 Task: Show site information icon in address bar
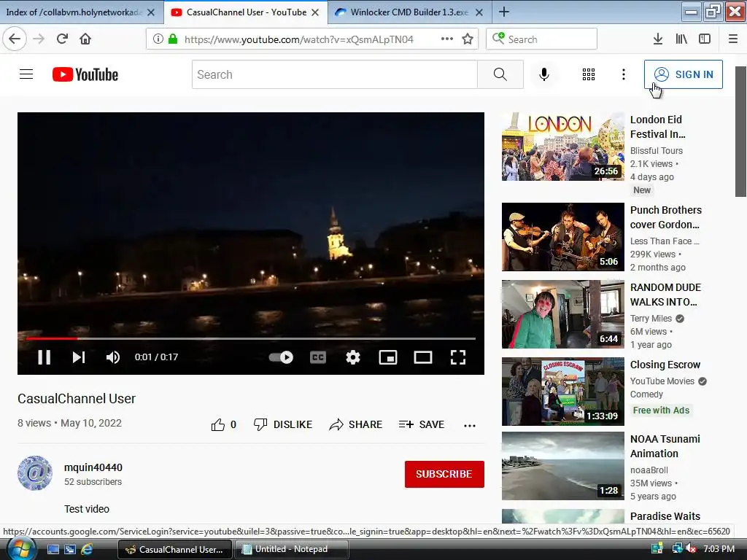pyautogui.click(x=158, y=39)
